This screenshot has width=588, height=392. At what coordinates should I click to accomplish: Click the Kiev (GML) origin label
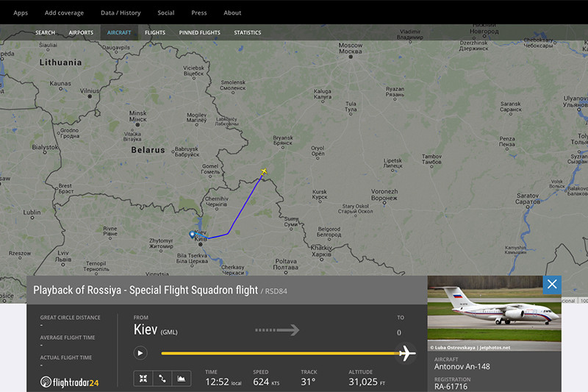coord(156,329)
